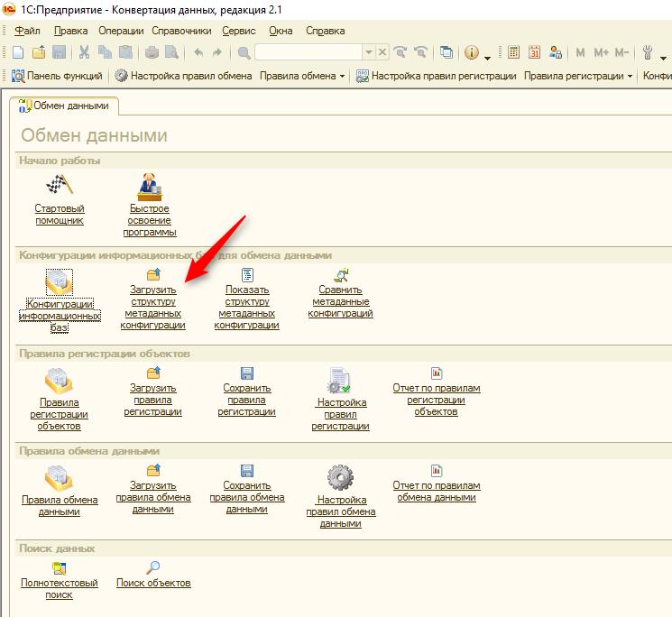Click the Open file toolbar icon
Viewport: 672px width, 617px height.
(39, 52)
